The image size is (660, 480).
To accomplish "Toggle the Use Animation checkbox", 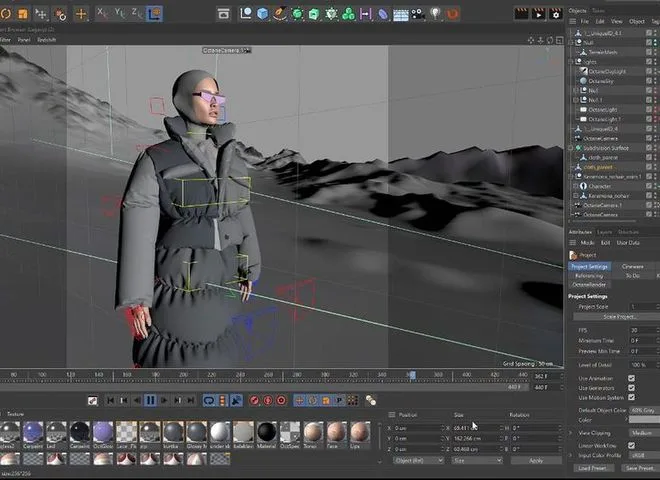I will point(631,378).
